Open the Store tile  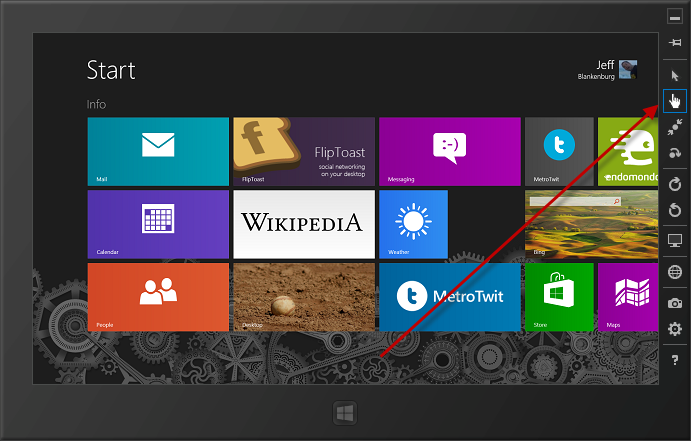[559, 297]
